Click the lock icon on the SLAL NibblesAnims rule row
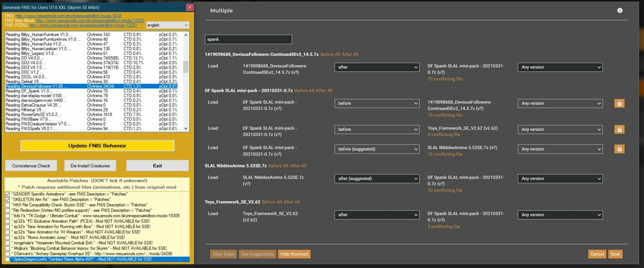The height and width of the screenshot is (268, 644). [620, 149]
